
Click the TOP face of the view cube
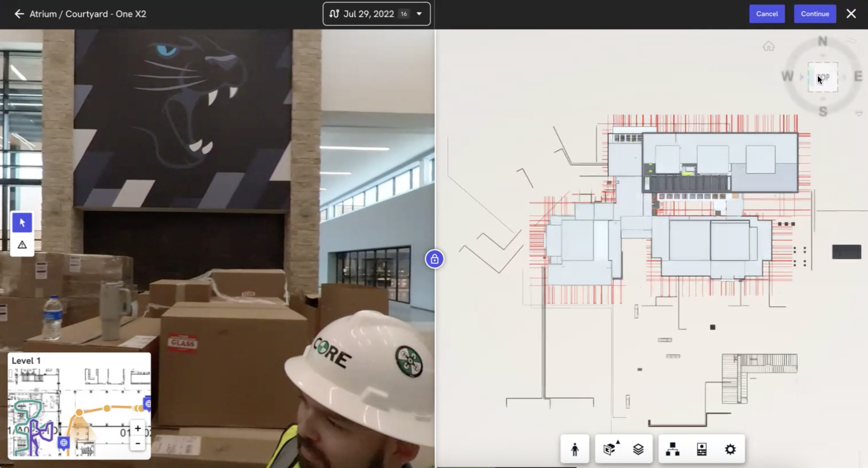click(823, 77)
